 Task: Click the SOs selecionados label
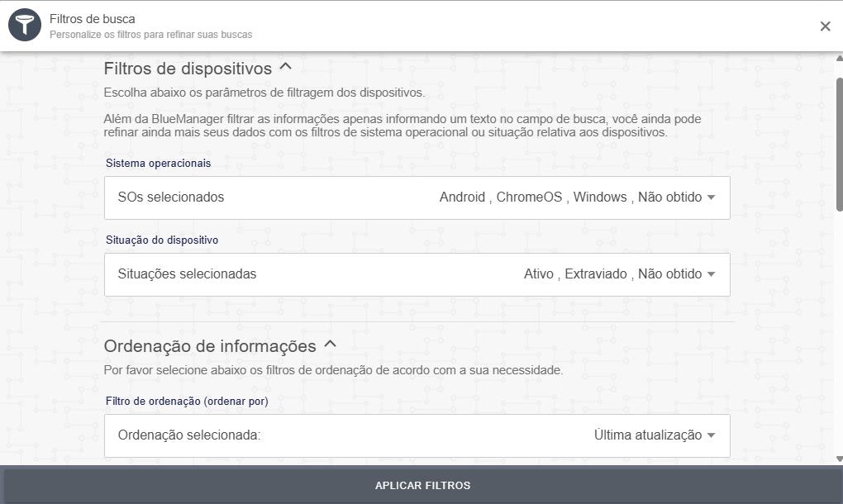tap(171, 197)
